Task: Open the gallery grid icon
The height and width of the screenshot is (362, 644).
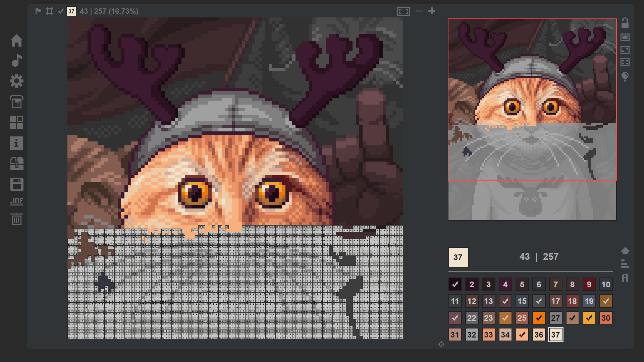Action: (16, 123)
